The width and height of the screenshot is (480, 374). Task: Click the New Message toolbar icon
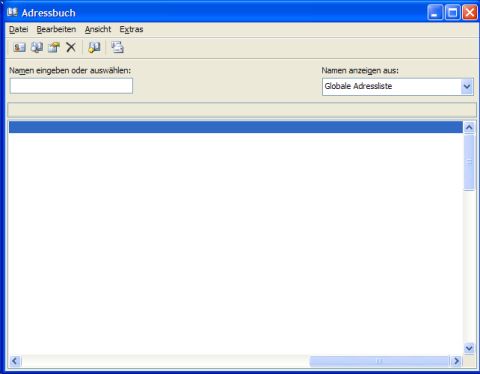[x=117, y=47]
